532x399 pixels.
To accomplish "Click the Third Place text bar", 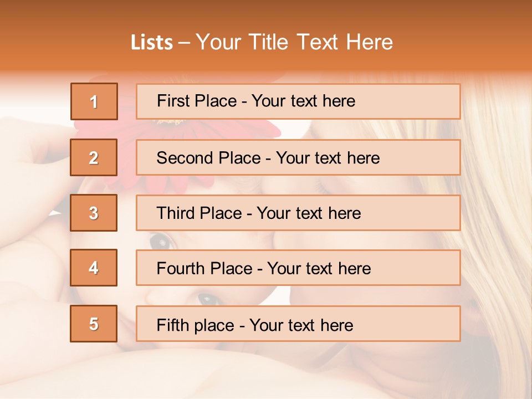I will tap(298, 213).
